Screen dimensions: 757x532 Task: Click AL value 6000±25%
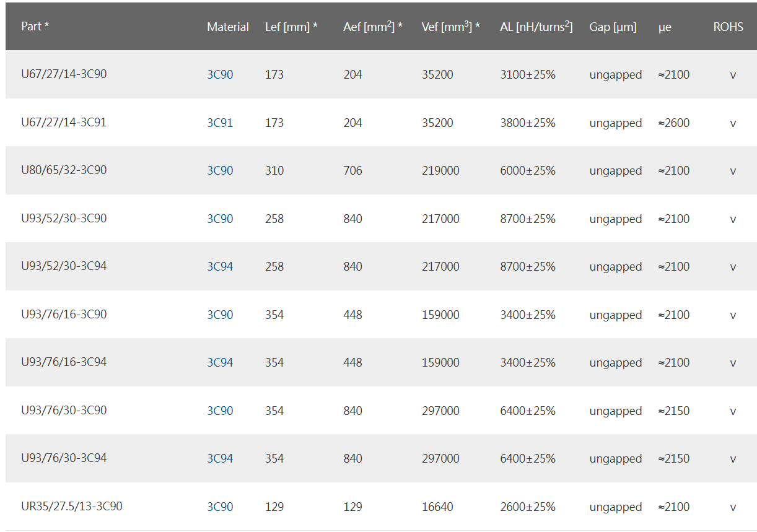pos(528,170)
